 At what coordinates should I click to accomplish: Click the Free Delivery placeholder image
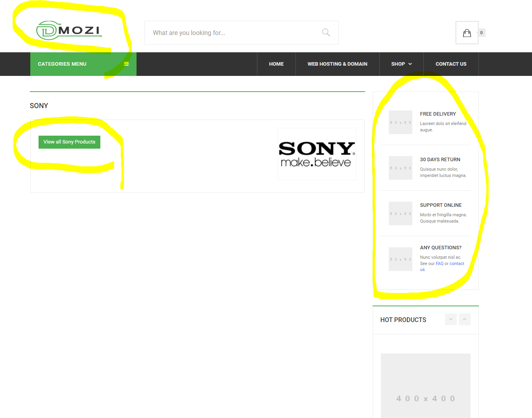click(x=401, y=122)
